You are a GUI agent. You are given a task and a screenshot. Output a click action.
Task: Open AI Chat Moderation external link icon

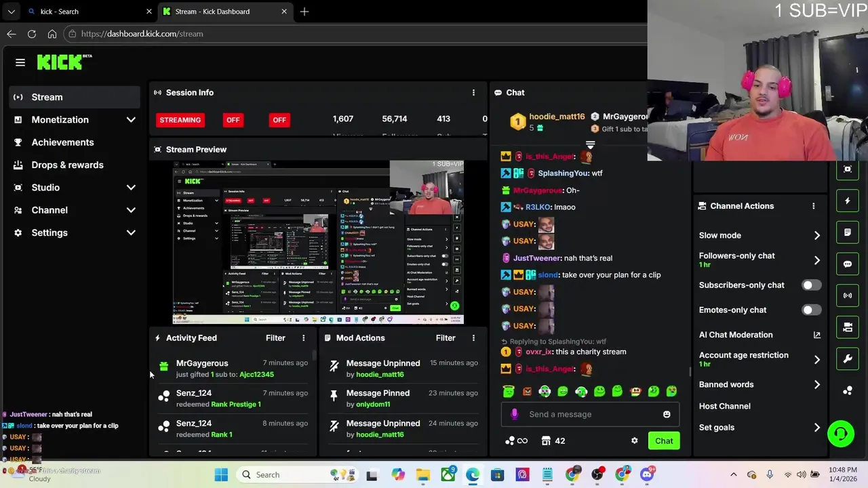pyautogui.click(x=816, y=335)
